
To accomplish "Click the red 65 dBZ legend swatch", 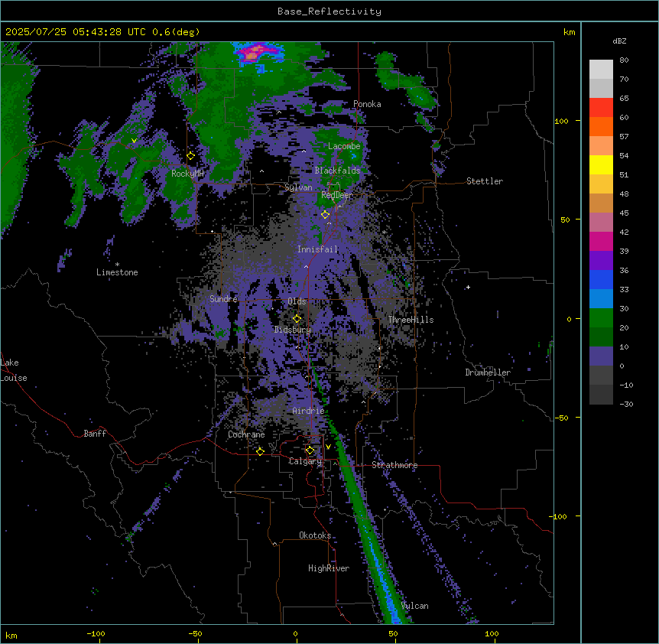I will pyautogui.click(x=601, y=107).
